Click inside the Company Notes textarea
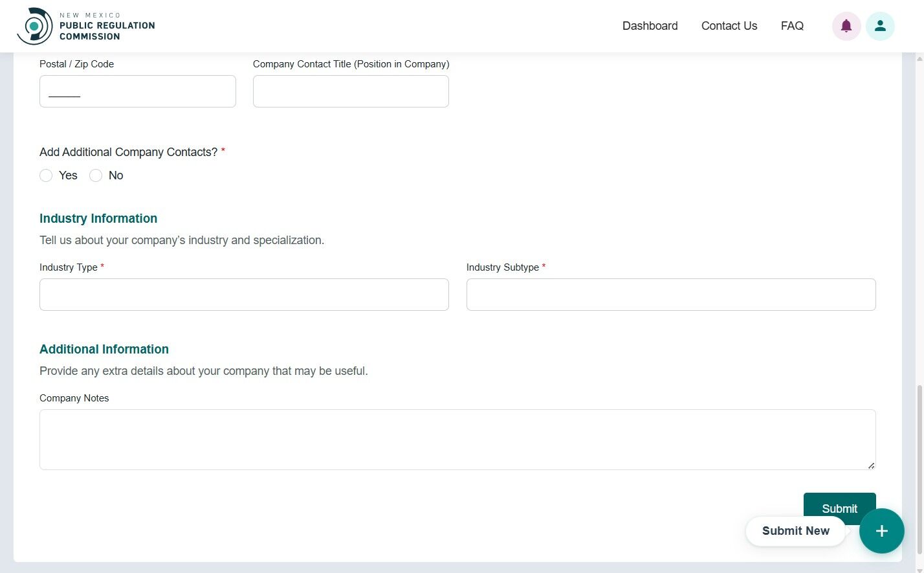Viewport: 924px width, 573px height. 457,439
